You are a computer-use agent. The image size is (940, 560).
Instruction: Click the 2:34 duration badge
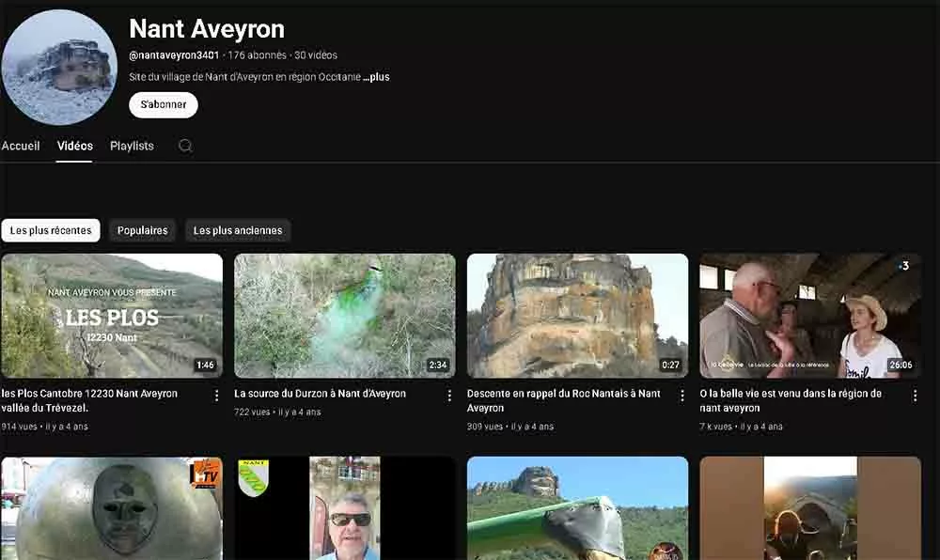438,365
